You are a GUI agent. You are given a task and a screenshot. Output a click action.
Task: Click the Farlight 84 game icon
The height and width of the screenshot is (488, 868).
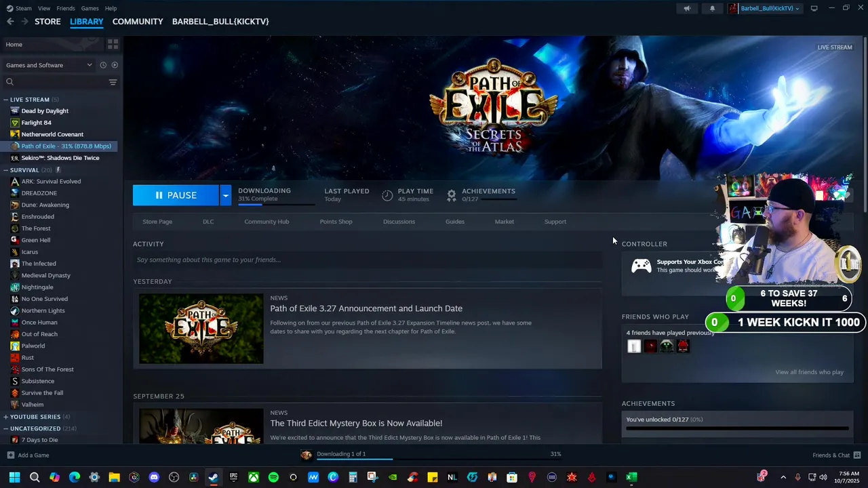[15, 123]
